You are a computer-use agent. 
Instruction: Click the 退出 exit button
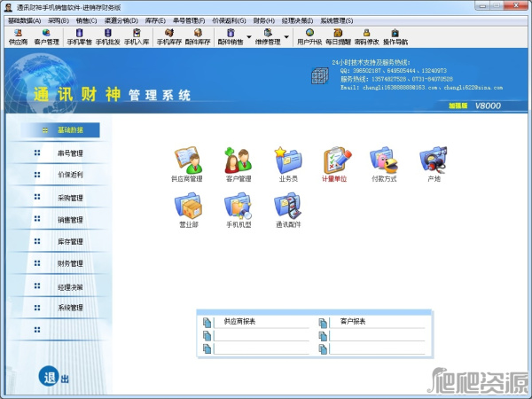click(53, 377)
